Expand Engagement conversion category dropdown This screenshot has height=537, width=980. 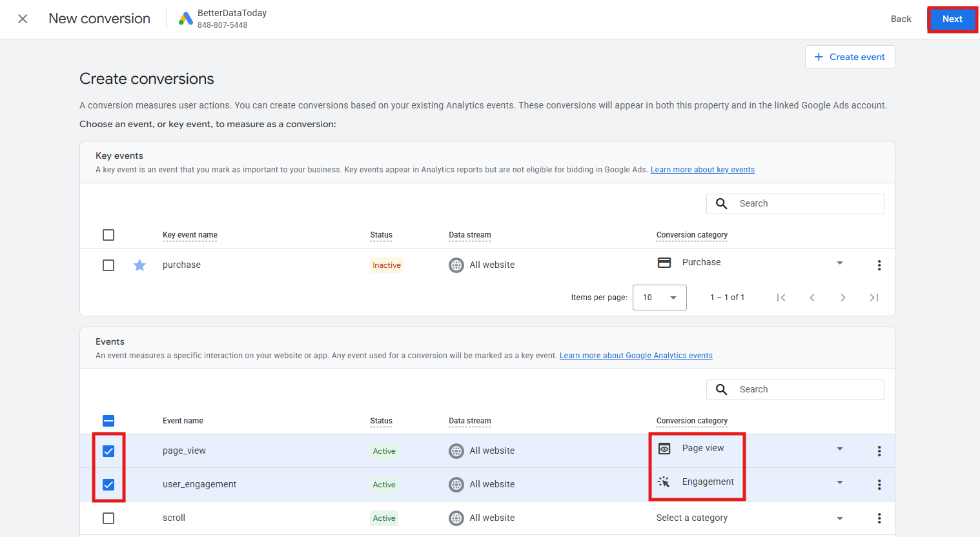tap(840, 482)
